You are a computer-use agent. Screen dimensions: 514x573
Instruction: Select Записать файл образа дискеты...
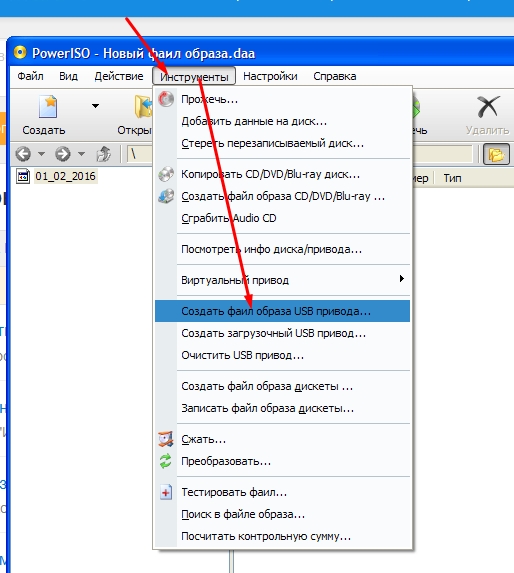click(x=282, y=408)
